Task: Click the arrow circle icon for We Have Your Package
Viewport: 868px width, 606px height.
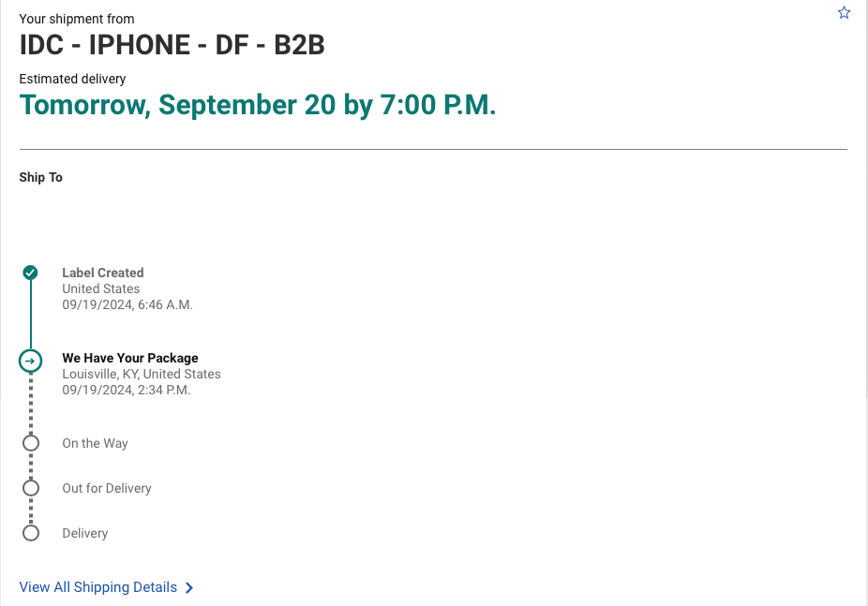Action: coord(31,361)
